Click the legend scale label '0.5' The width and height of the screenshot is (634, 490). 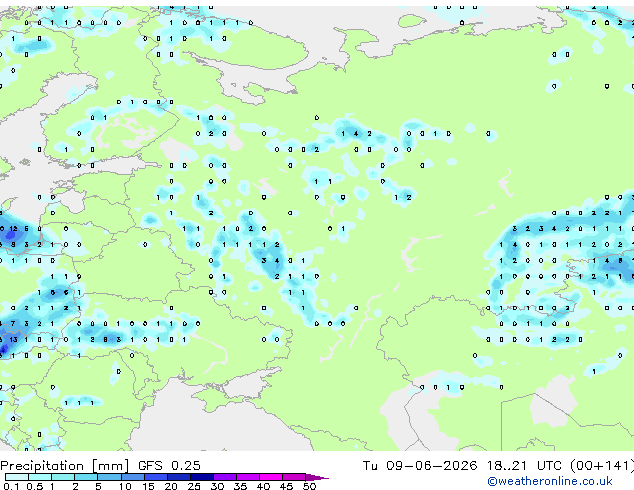pyautogui.click(x=34, y=486)
